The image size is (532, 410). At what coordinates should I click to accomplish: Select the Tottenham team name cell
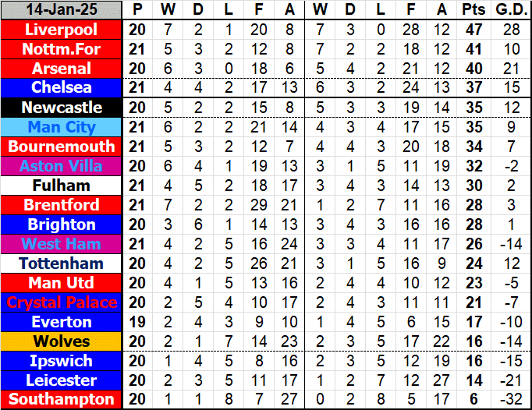(62, 263)
